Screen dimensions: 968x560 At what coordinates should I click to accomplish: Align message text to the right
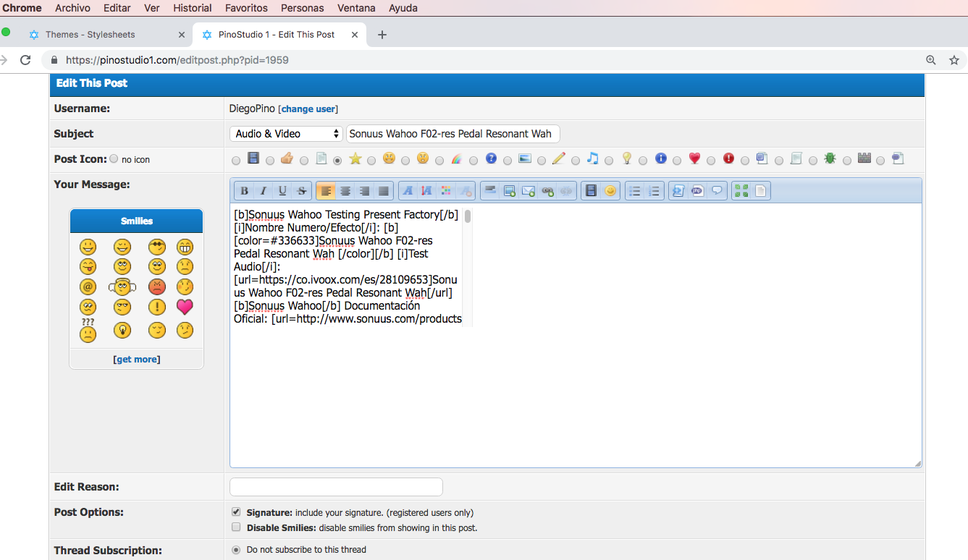point(364,191)
